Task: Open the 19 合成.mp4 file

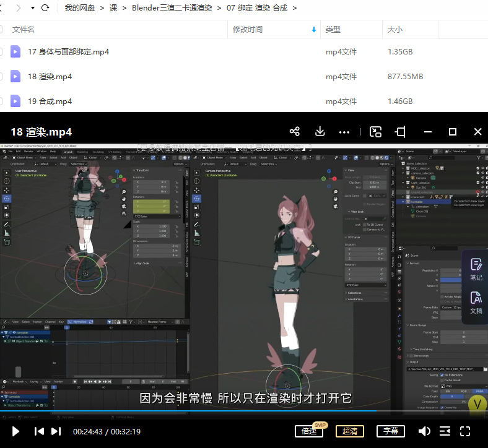Action: [50, 101]
